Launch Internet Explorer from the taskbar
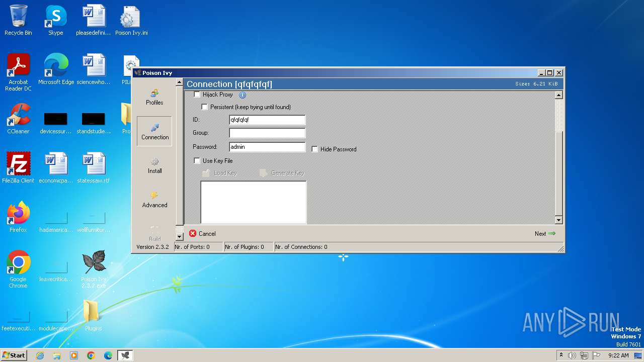The height and width of the screenshot is (362, 644). [40, 355]
